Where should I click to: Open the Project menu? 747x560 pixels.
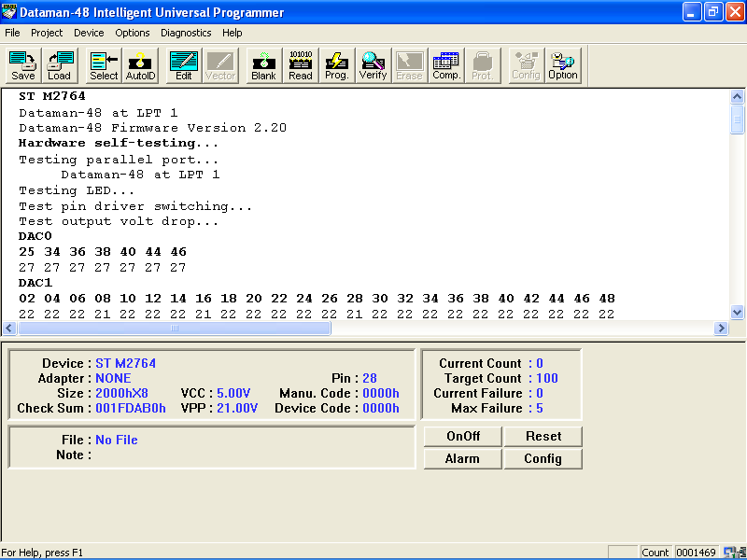point(47,33)
